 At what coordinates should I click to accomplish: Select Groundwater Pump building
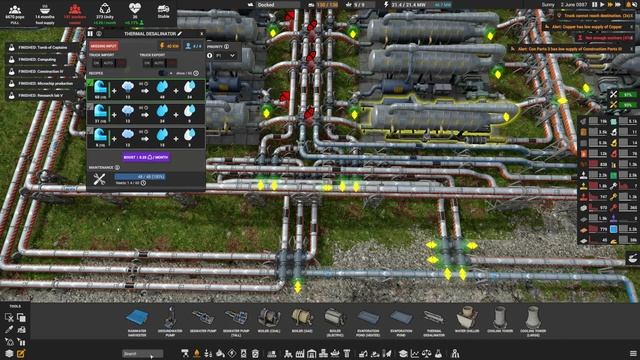[170, 321]
